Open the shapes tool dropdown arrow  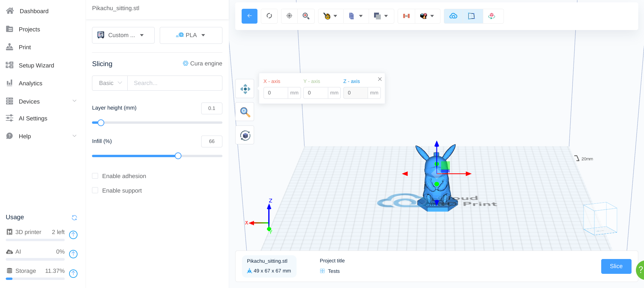click(x=432, y=16)
